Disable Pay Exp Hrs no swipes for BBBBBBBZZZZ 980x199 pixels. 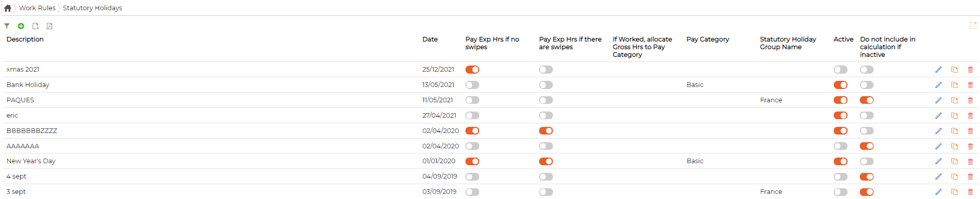point(472,131)
